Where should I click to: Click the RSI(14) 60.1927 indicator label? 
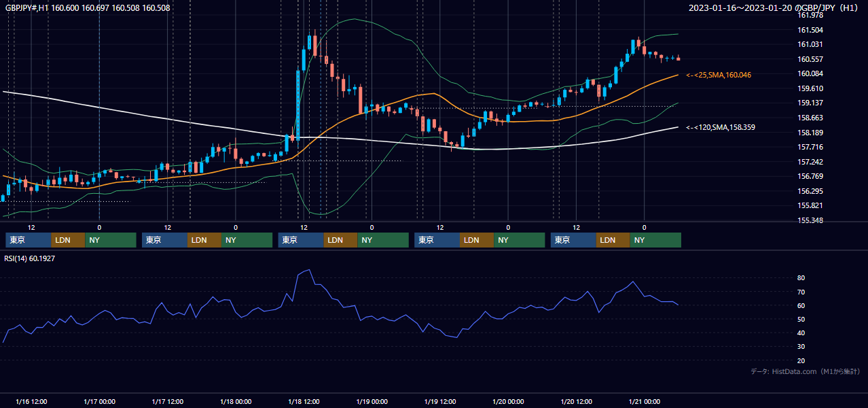coord(31,258)
